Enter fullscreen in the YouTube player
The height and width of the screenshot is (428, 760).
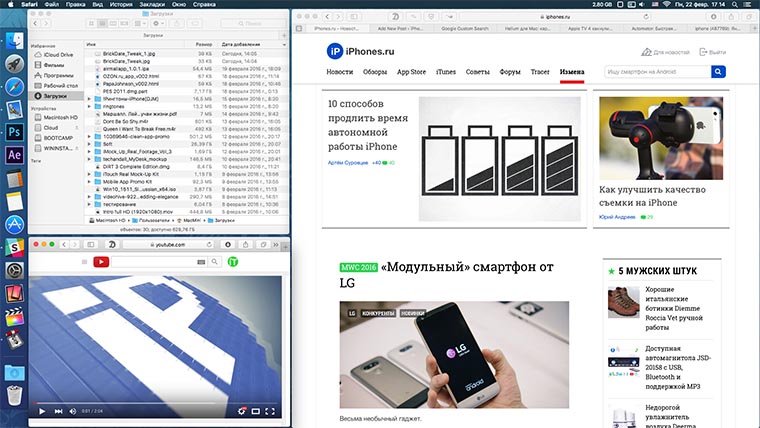pyautogui.click(x=269, y=411)
